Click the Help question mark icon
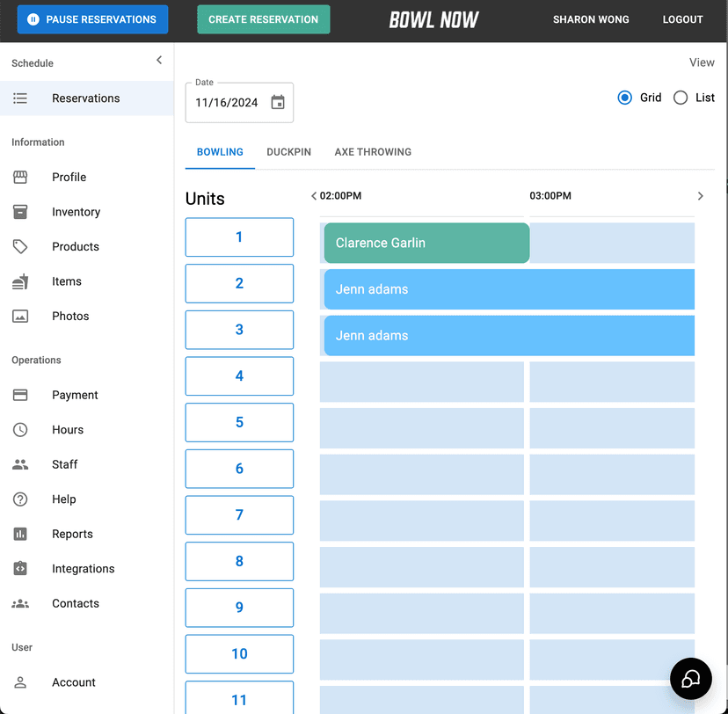Image resolution: width=728 pixels, height=714 pixels. pyautogui.click(x=20, y=499)
